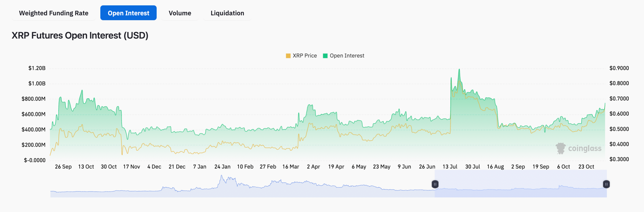The width and height of the screenshot is (644, 212).
Task: Open the Liquidation tab
Action: [227, 13]
